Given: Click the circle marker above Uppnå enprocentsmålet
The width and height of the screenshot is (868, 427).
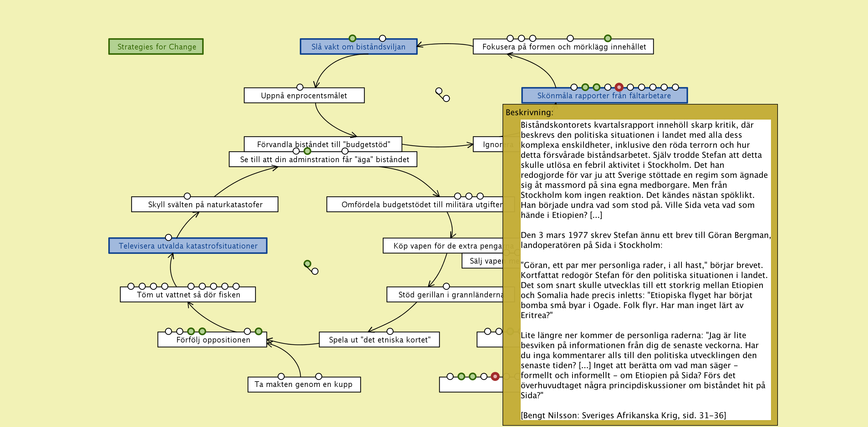Looking at the screenshot, I should pyautogui.click(x=300, y=87).
